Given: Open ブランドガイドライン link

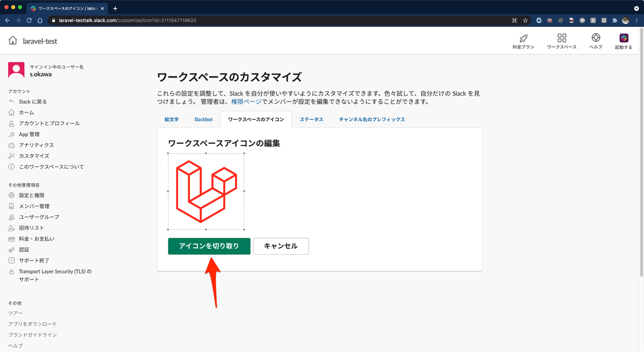Looking at the screenshot, I should (32, 335).
